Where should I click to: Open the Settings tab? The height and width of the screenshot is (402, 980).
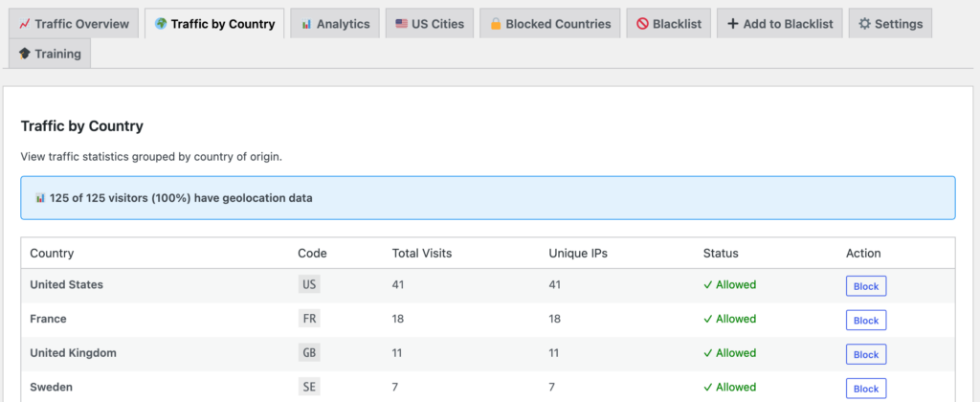coord(891,24)
